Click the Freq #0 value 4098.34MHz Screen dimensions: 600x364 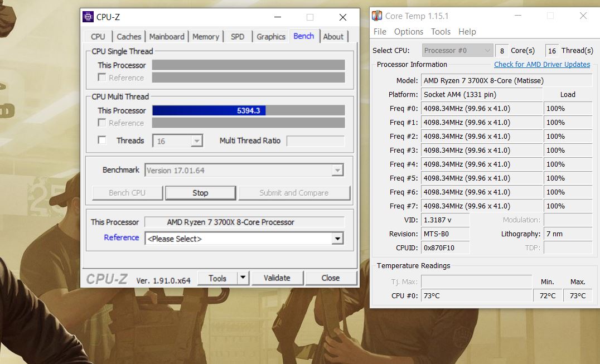482,109
